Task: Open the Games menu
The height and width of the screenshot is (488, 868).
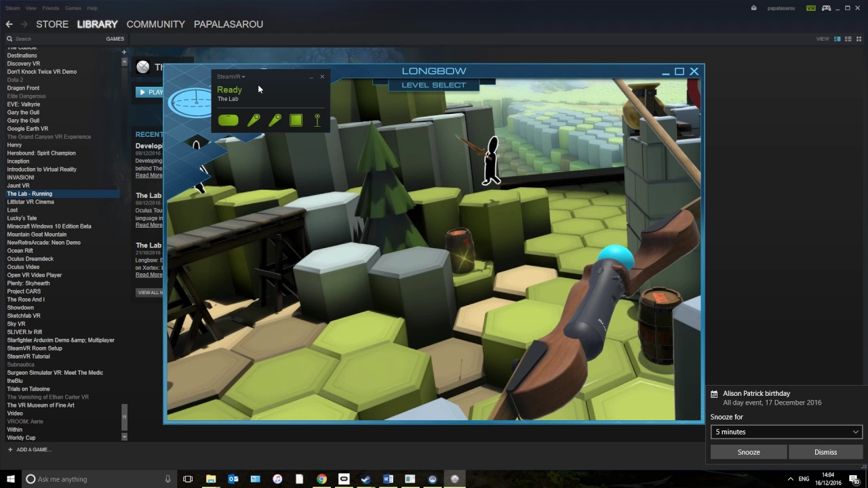Action: click(x=73, y=8)
